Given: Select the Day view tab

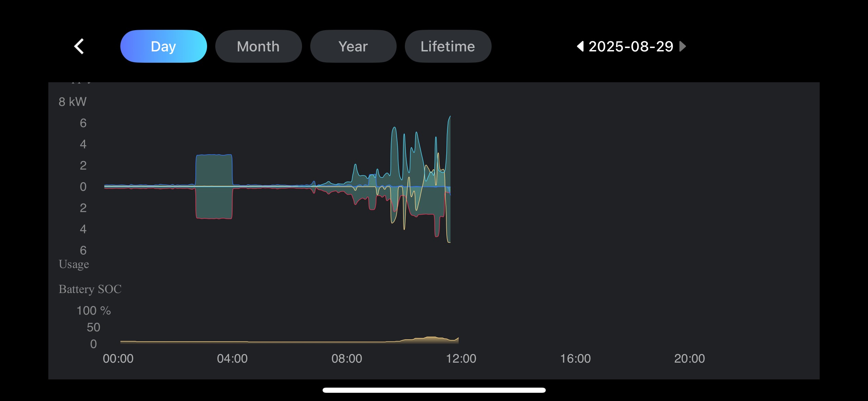Looking at the screenshot, I should pyautogui.click(x=164, y=46).
